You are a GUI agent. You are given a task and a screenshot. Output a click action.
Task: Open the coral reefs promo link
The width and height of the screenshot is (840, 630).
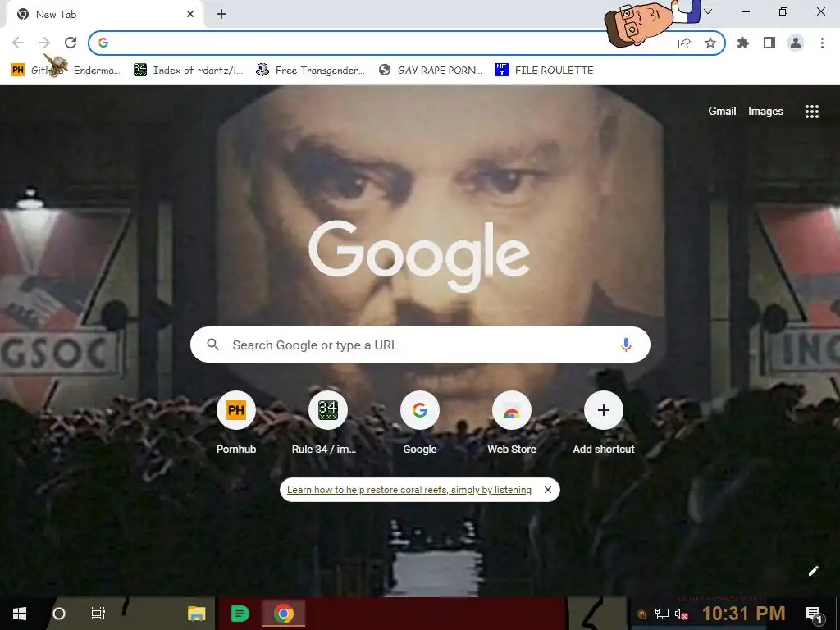tap(409, 490)
